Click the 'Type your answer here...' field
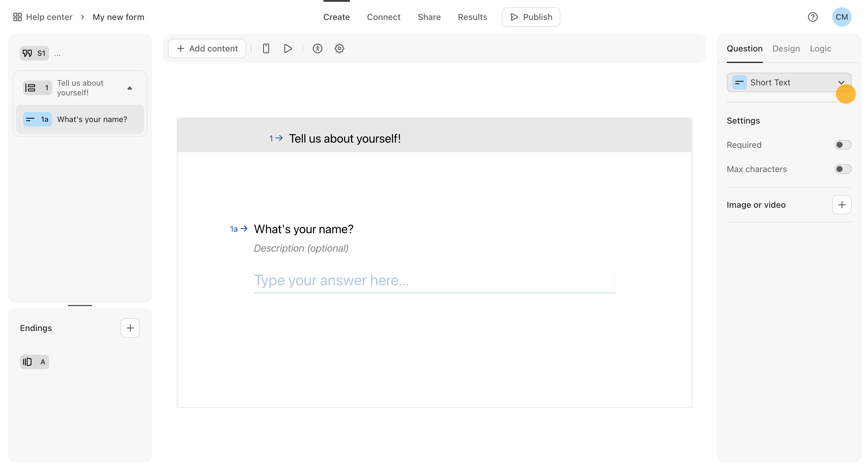Image resolution: width=868 pixels, height=470 pixels. click(434, 280)
